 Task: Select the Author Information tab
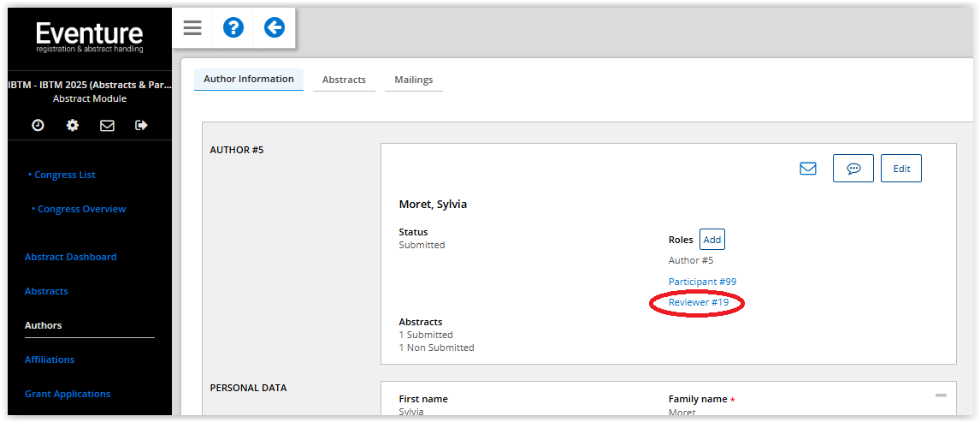[248, 79]
